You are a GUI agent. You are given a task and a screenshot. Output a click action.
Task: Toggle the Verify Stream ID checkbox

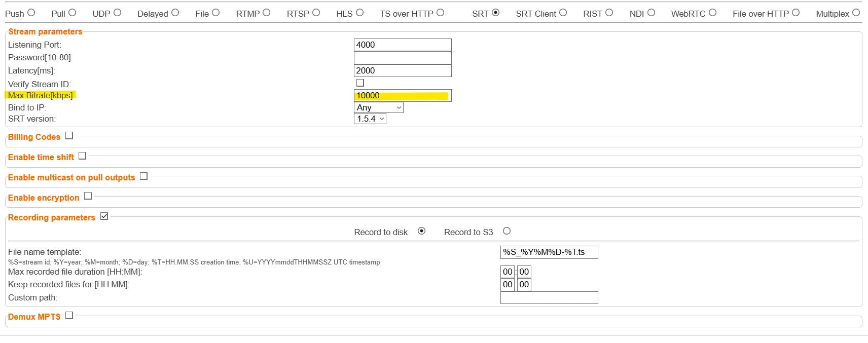point(360,83)
